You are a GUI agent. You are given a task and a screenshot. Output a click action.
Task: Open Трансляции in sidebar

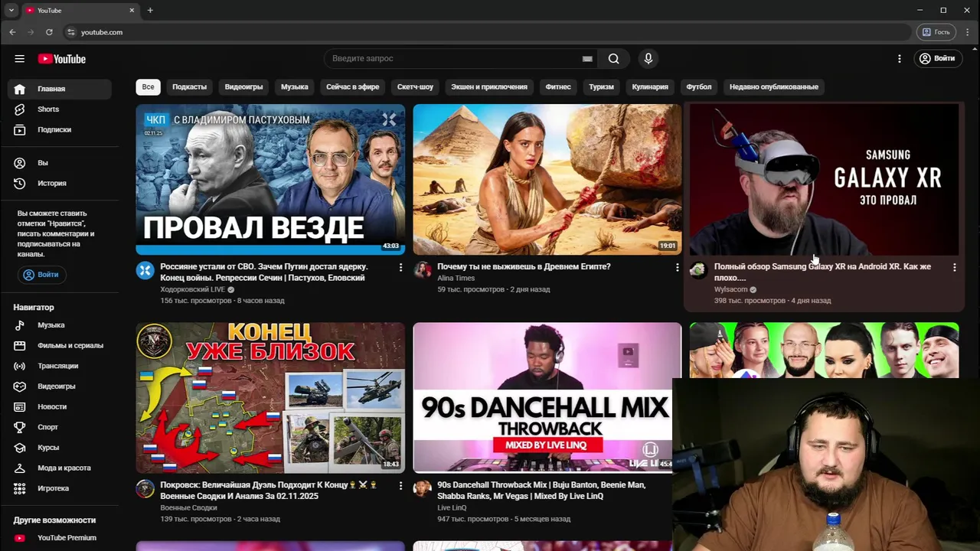click(x=60, y=366)
